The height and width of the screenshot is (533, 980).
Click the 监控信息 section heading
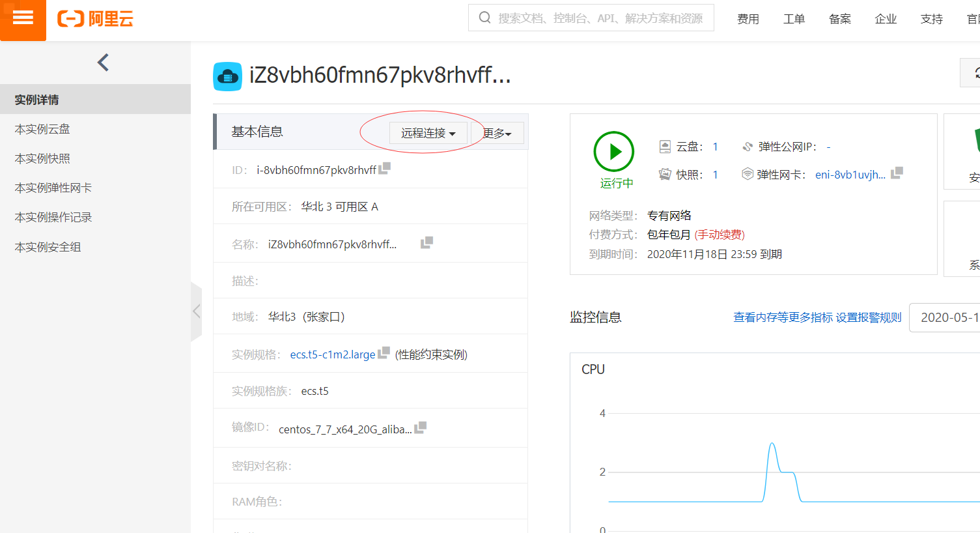pyautogui.click(x=596, y=317)
